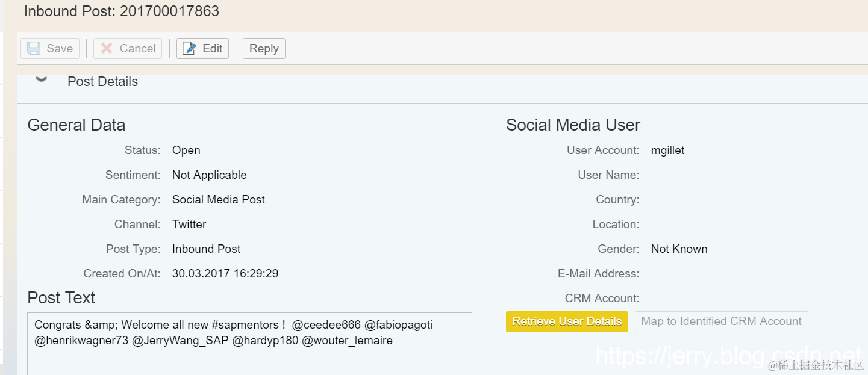Click the Gender: field label
The height and width of the screenshot is (375, 868).
(619, 249)
